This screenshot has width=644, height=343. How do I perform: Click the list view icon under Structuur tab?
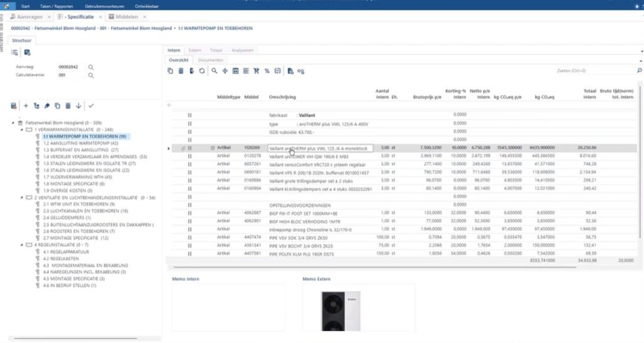tap(14, 53)
